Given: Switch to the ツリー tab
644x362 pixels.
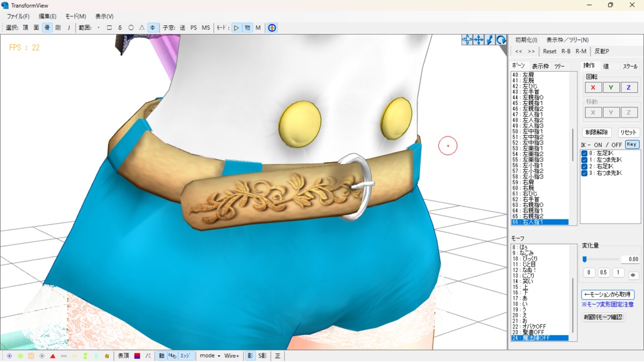Looking at the screenshot, I should pyautogui.click(x=559, y=66).
